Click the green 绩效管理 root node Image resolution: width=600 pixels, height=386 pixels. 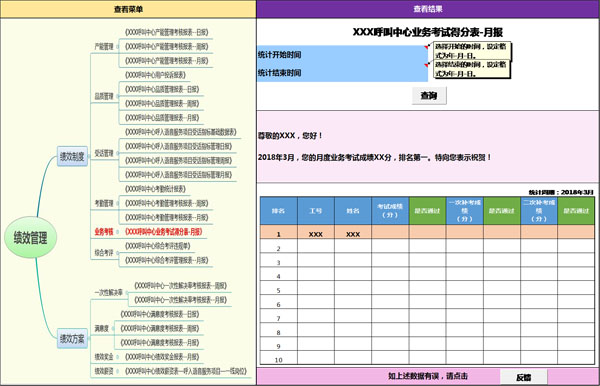point(31,237)
